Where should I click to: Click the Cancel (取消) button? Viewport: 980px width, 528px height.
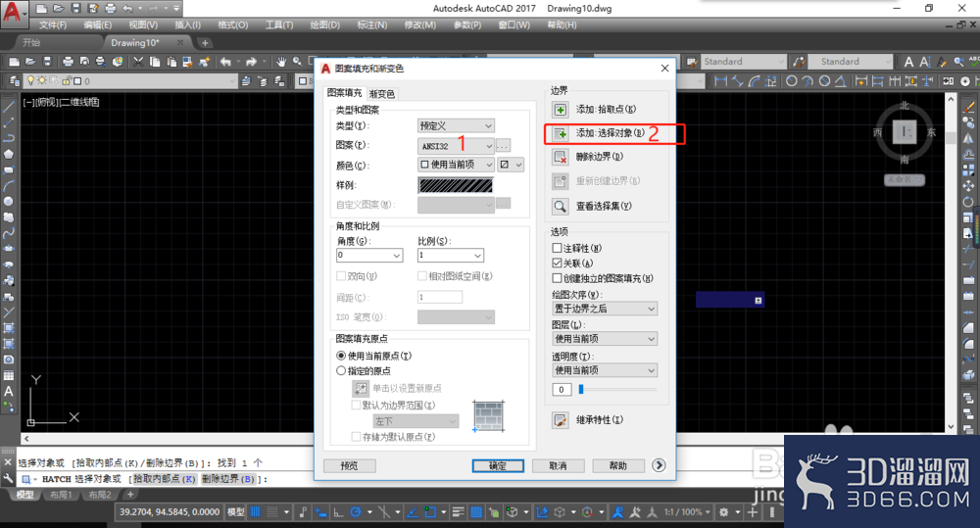tap(559, 466)
